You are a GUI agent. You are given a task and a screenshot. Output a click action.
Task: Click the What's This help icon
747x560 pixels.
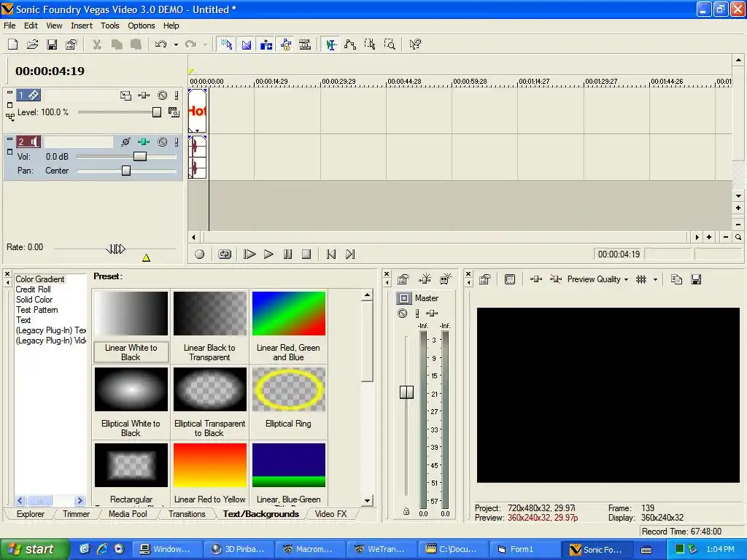coord(415,44)
